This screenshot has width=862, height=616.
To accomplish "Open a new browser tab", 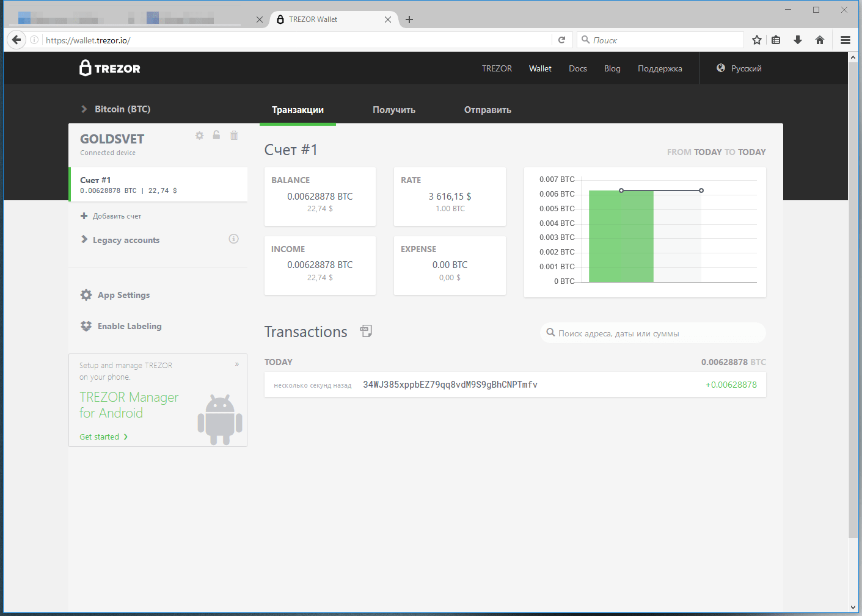I will [409, 20].
